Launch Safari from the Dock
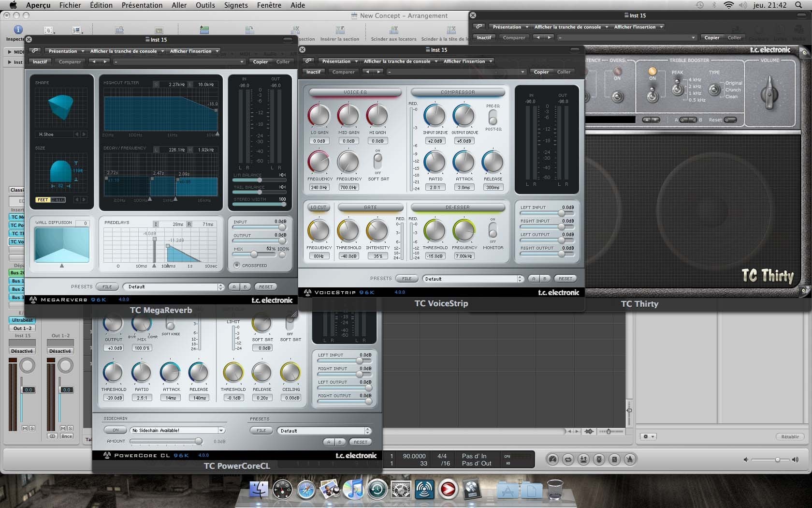The height and width of the screenshot is (508, 812). pyautogui.click(x=306, y=490)
